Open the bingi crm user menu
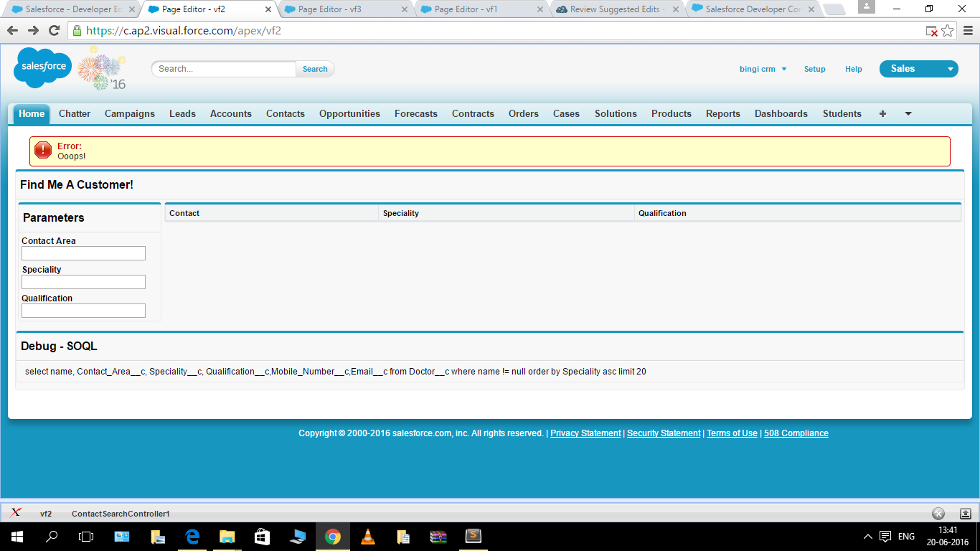This screenshot has height=551, width=980. tap(763, 69)
